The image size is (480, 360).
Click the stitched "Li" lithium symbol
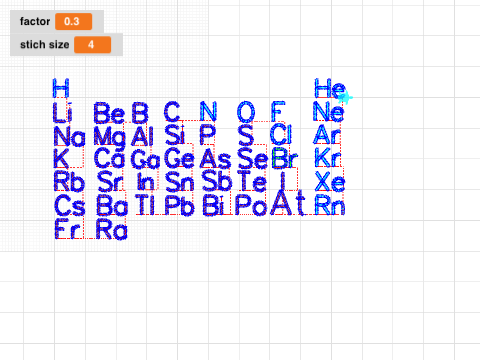pos(62,112)
